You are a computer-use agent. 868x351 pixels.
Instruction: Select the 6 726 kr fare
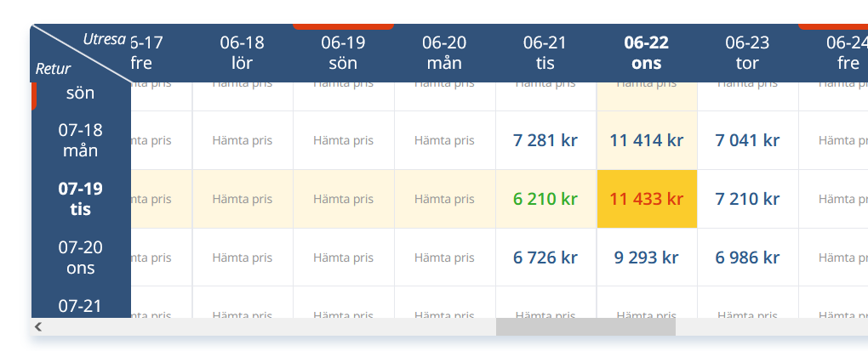click(545, 258)
